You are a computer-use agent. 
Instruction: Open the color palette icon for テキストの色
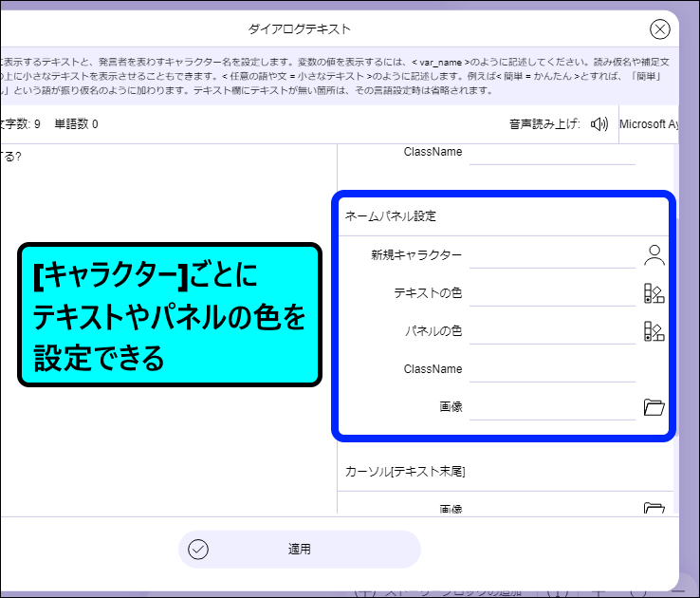(654, 293)
